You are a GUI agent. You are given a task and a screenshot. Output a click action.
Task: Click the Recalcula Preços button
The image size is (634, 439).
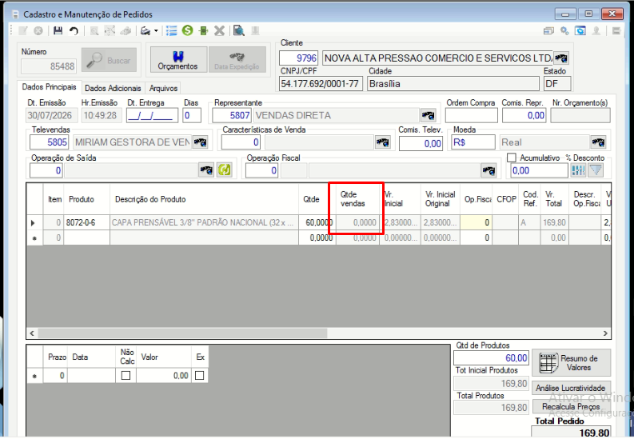[571, 407]
